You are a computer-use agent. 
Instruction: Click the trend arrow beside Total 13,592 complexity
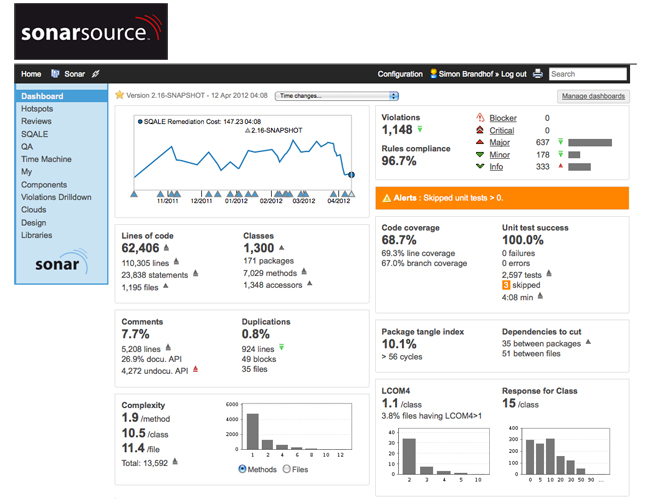[175, 461]
